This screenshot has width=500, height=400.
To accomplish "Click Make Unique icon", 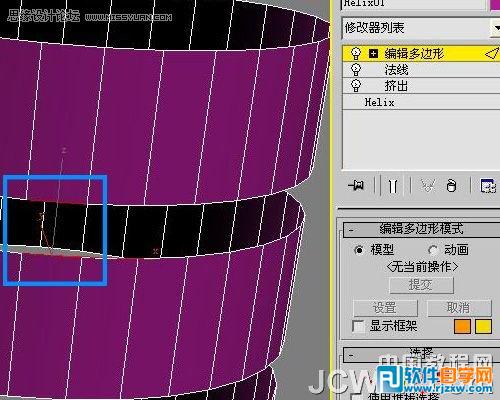I will click(427, 186).
